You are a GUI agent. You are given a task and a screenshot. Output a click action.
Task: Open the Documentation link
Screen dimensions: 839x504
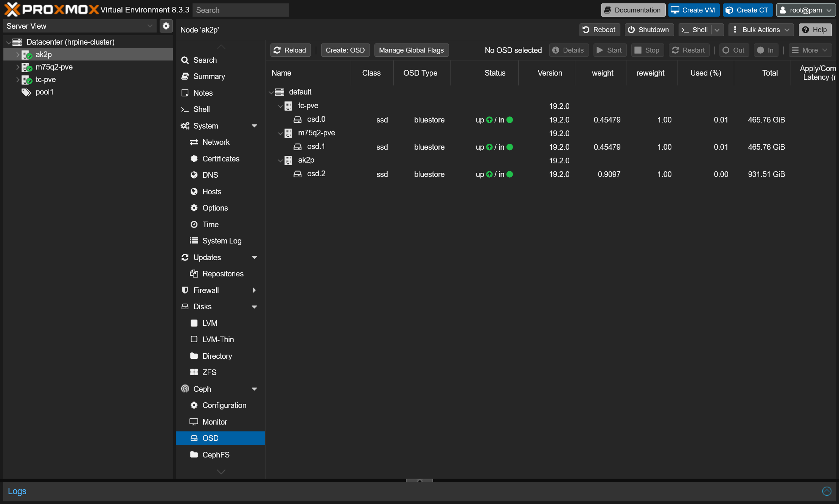[633, 10]
